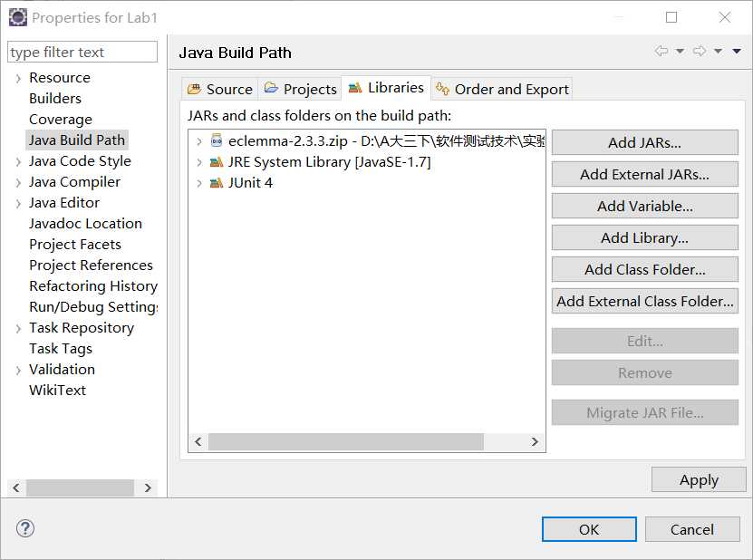This screenshot has height=560, width=753.
Task: Select Refactoring History in the tree
Action: tap(93, 285)
